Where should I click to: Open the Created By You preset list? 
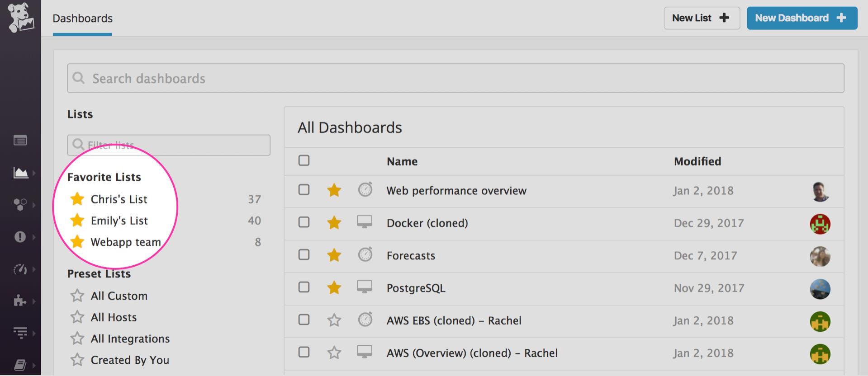click(130, 360)
